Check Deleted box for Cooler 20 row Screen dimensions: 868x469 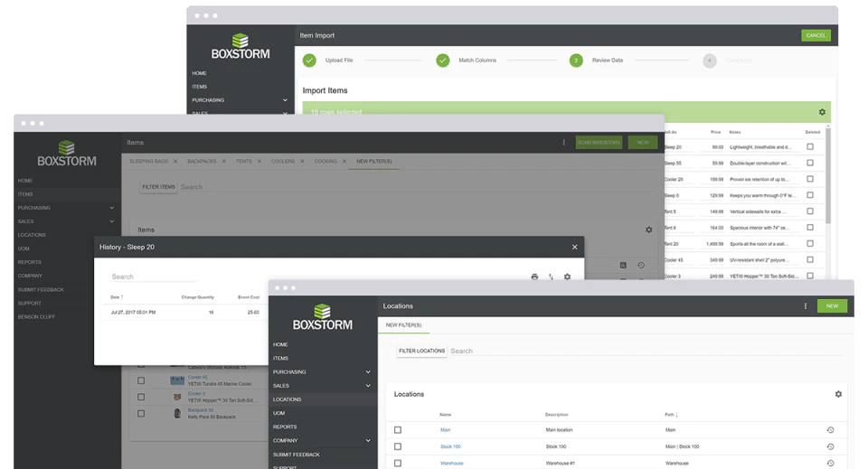tap(810, 179)
